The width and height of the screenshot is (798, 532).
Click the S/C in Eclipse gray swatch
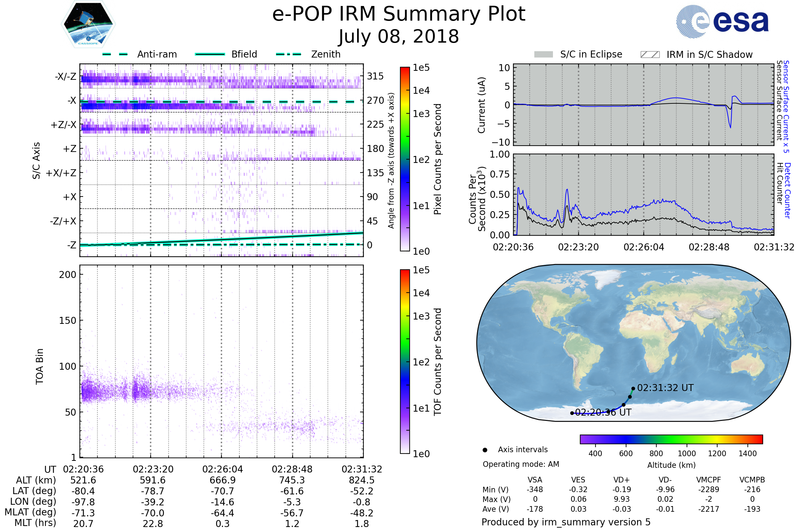544,55
